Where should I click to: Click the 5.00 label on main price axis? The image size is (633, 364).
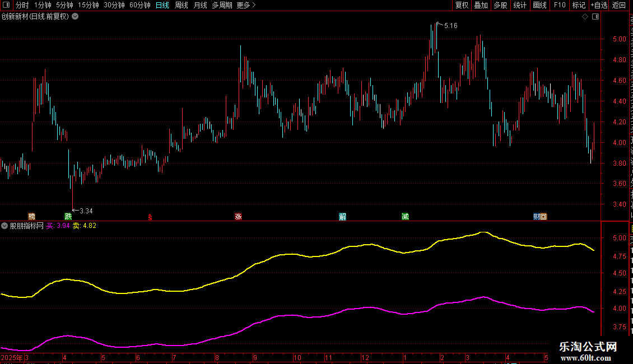pyautogui.click(x=619, y=39)
